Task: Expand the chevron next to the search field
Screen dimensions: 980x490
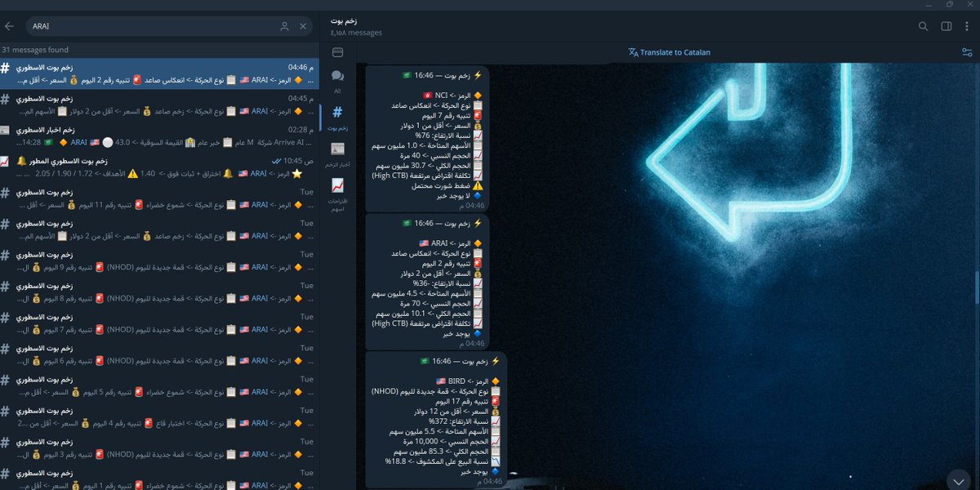Action: click(x=301, y=26)
